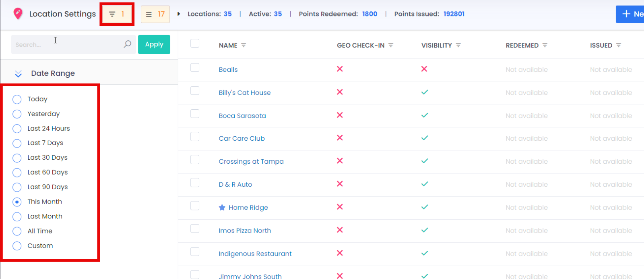Click Indigenous Restaurant geo check-in X
Screen dimensions: 644x279
[x=340, y=253]
